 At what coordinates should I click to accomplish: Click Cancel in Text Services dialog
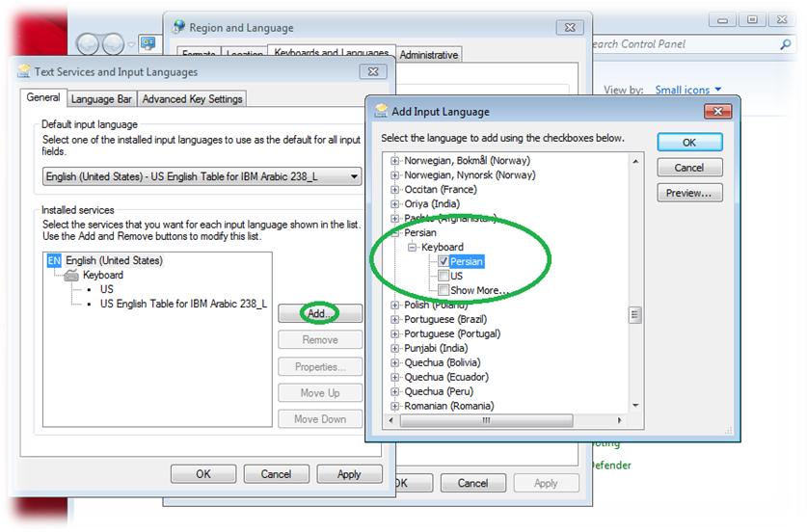[x=277, y=474]
